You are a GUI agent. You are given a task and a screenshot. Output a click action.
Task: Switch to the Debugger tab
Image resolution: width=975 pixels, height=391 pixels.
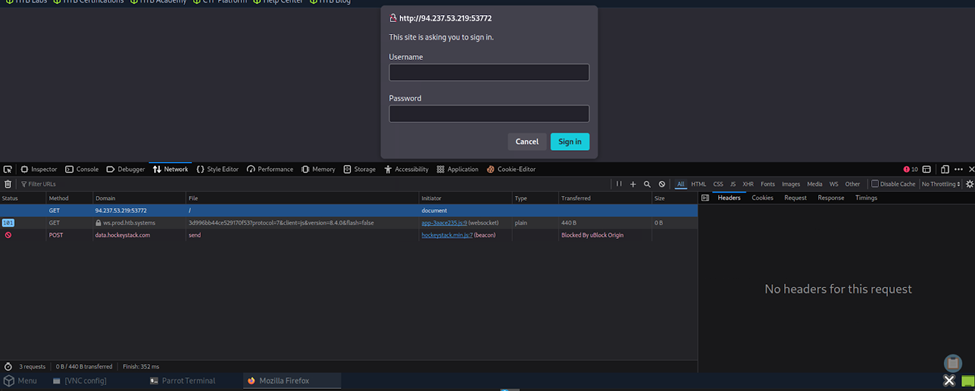[x=126, y=169]
